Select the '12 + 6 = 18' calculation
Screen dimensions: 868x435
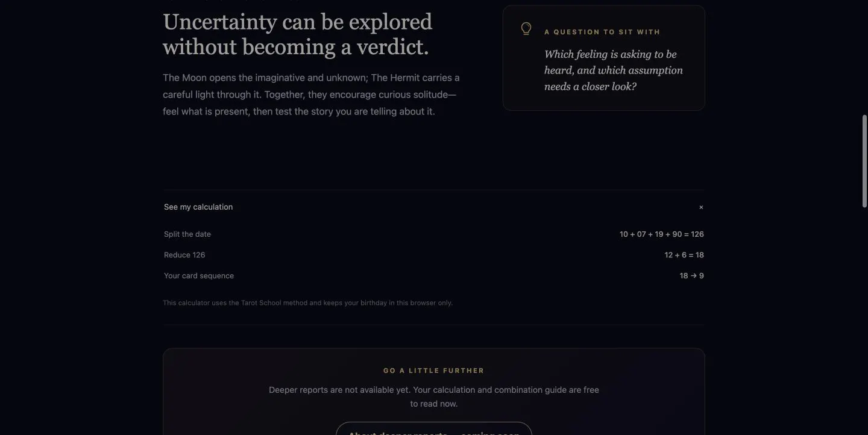tap(684, 255)
